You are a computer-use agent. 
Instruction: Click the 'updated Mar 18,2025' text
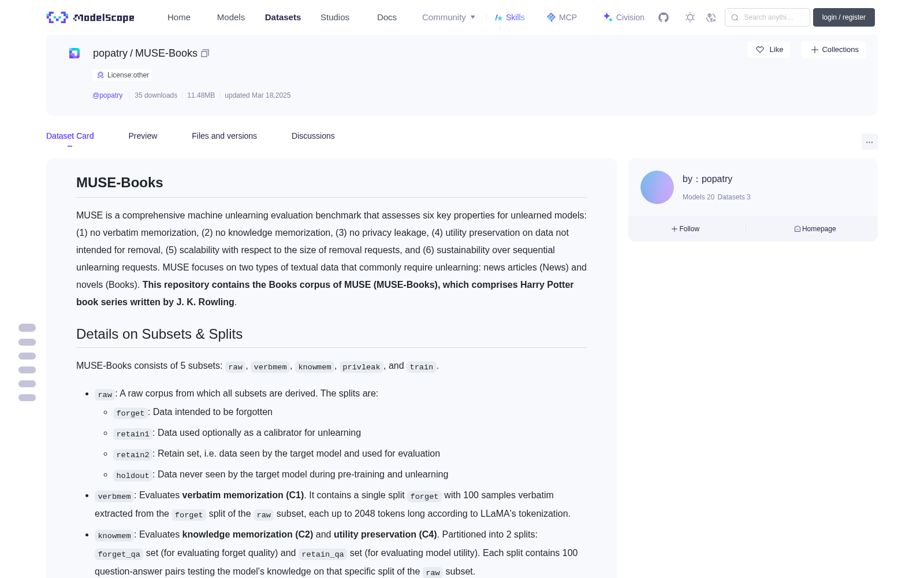pos(258,95)
